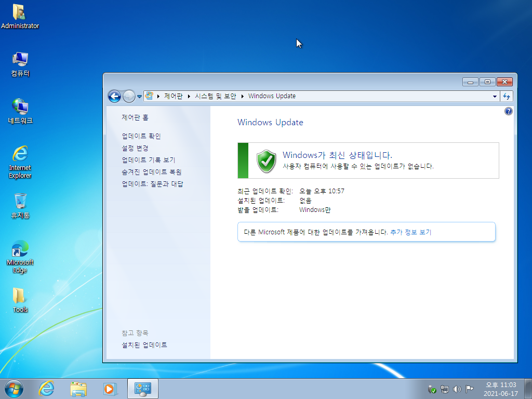Viewport: 532px width, 399px height.
Task: Maximize the Windows Update window
Action: [x=487, y=82]
